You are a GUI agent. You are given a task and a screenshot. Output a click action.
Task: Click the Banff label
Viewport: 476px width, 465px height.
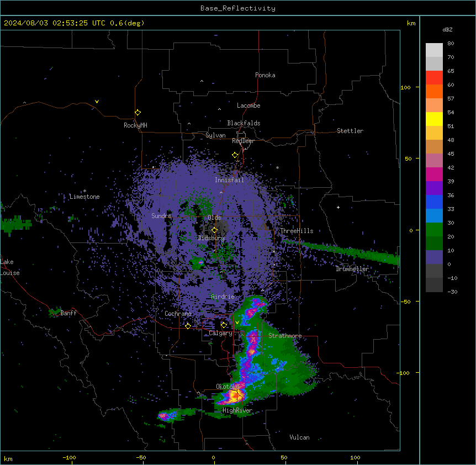[x=68, y=313]
